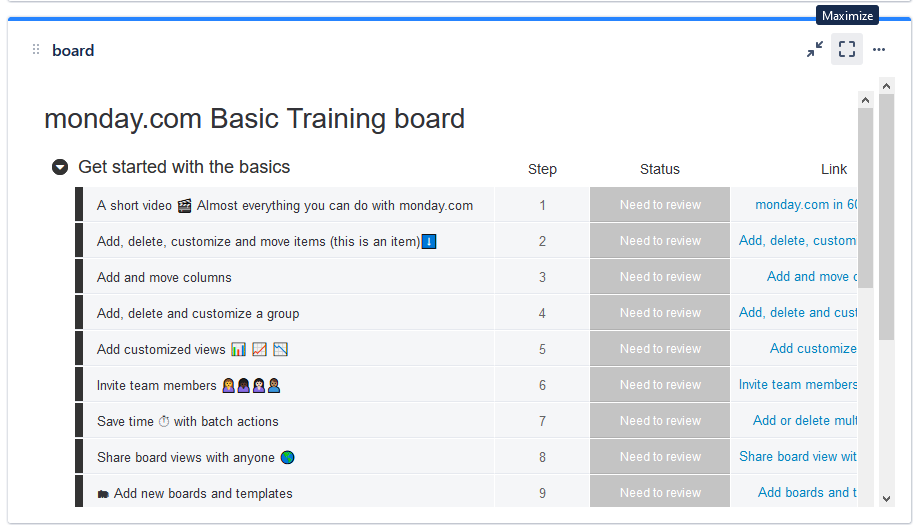
Task: Click Need to review status for step 3
Action: [660, 276]
